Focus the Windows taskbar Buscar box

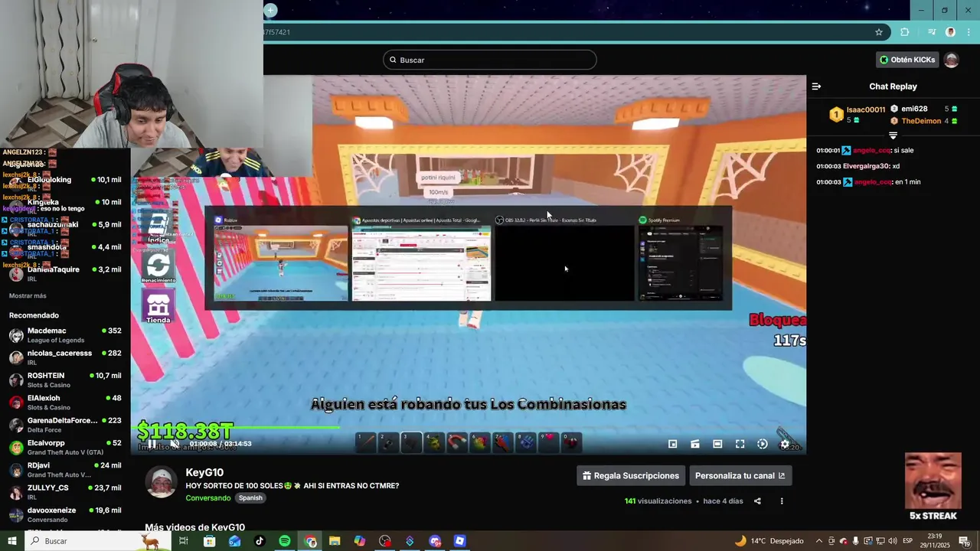[99, 541]
